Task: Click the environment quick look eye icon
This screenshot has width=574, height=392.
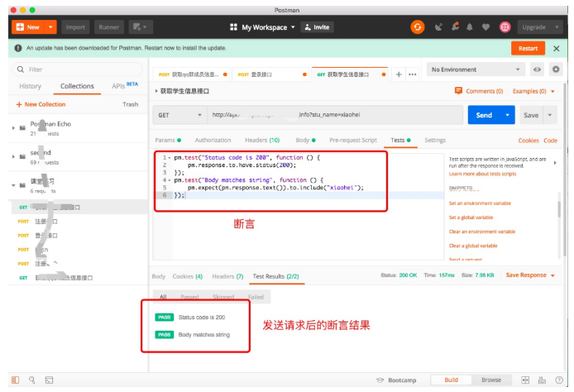Action: point(537,69)
